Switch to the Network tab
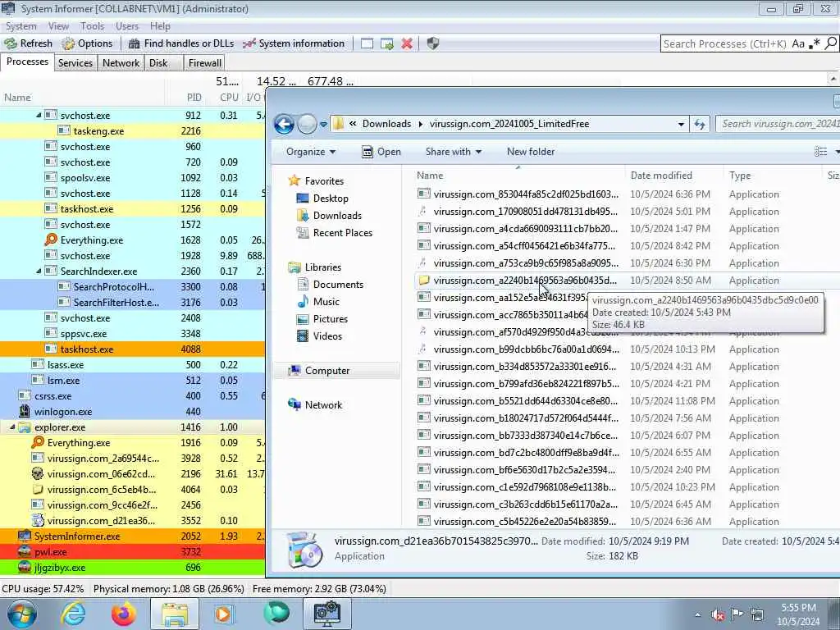Screen dimensions: 840x630 (x=121, y=63)
